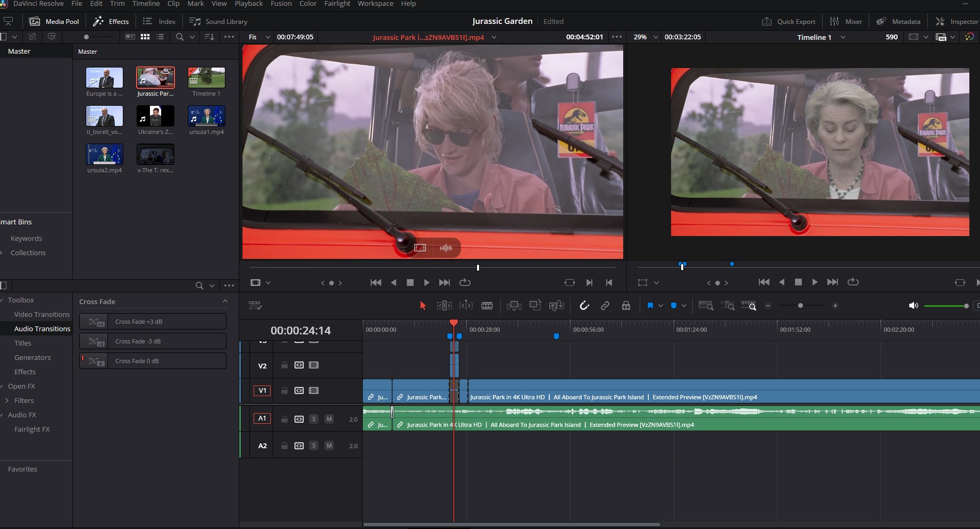Toggle the Linked Selection chain icon
The width and height of the screenshot is (980, 529).
coord(605,306)
